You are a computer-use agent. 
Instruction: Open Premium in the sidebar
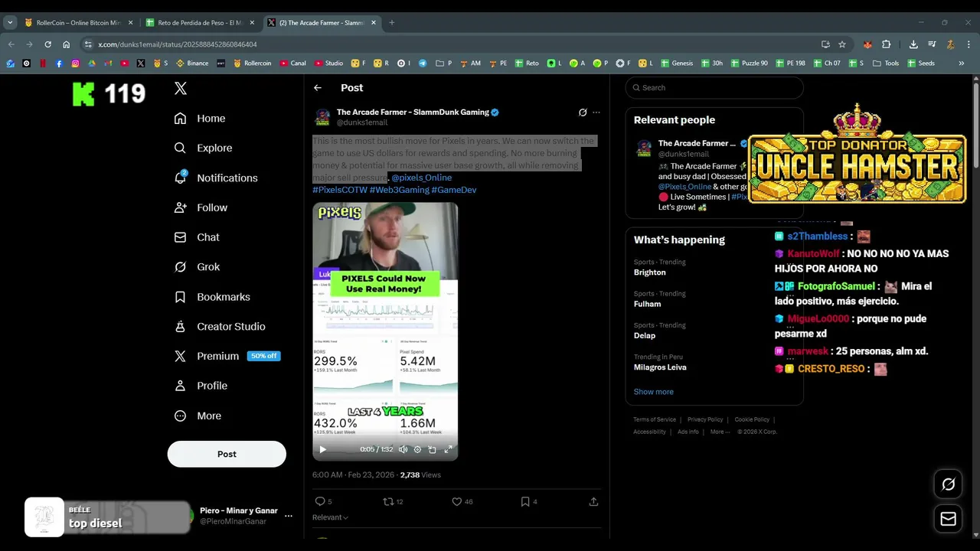(226, 357)
